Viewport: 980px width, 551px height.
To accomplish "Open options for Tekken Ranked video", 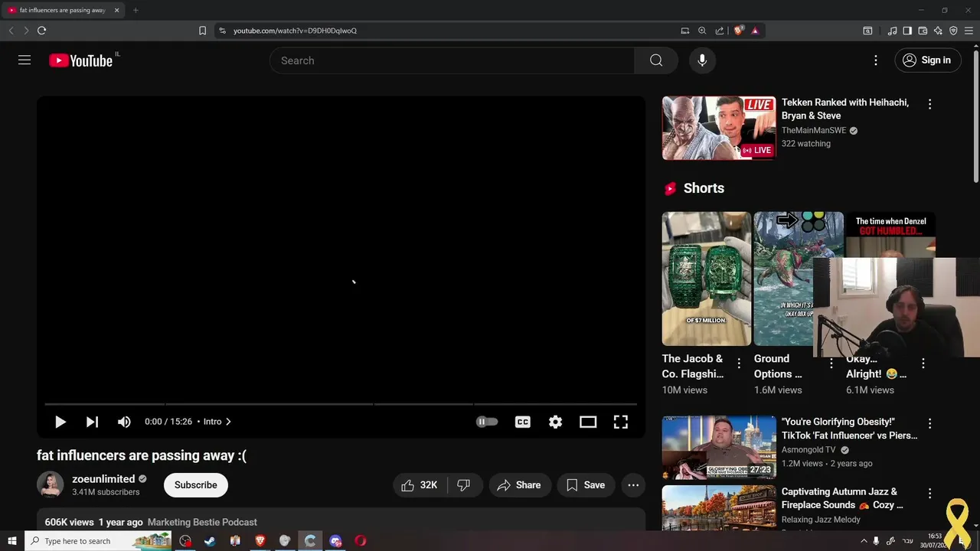I will pos(929,104).
